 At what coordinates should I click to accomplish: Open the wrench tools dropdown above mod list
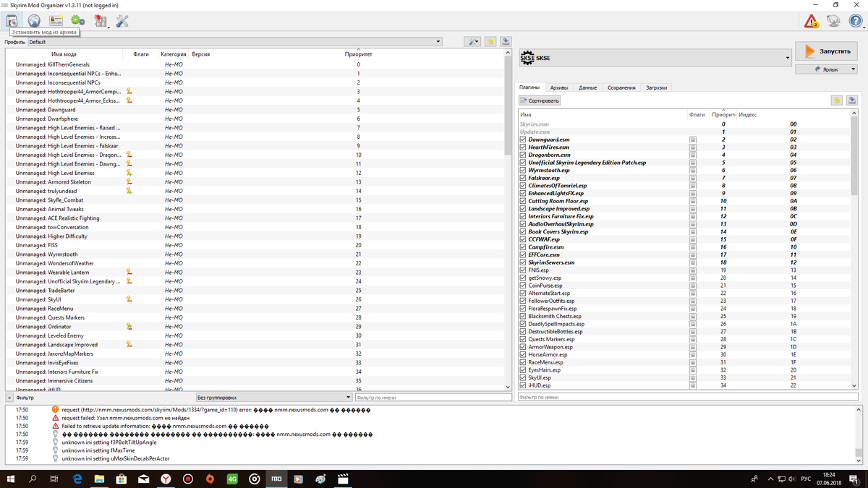coord(473,41)
